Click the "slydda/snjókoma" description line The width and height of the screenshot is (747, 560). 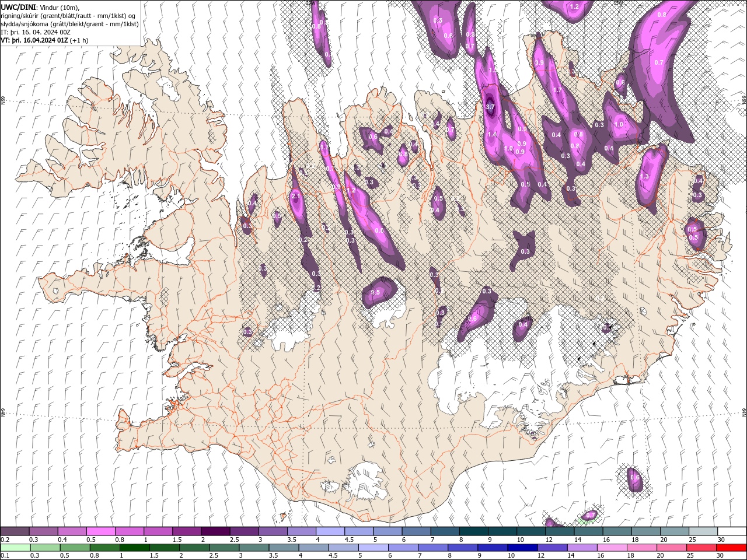pos(69,24)
